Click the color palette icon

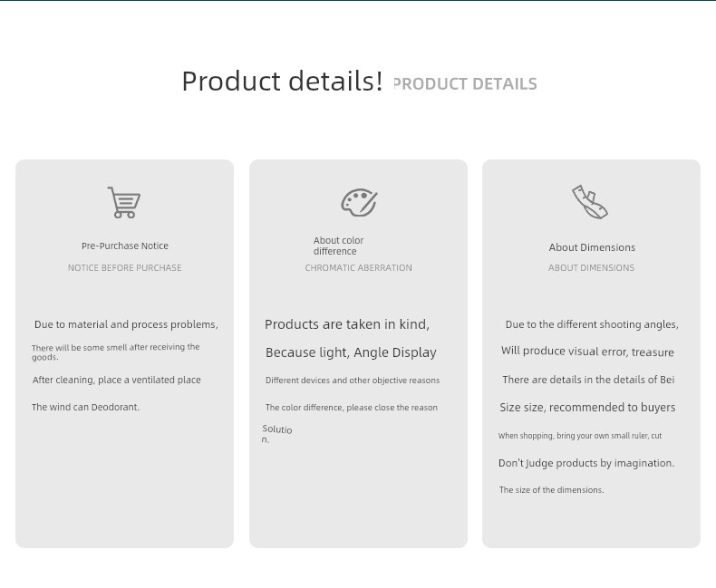pos(359,203)
